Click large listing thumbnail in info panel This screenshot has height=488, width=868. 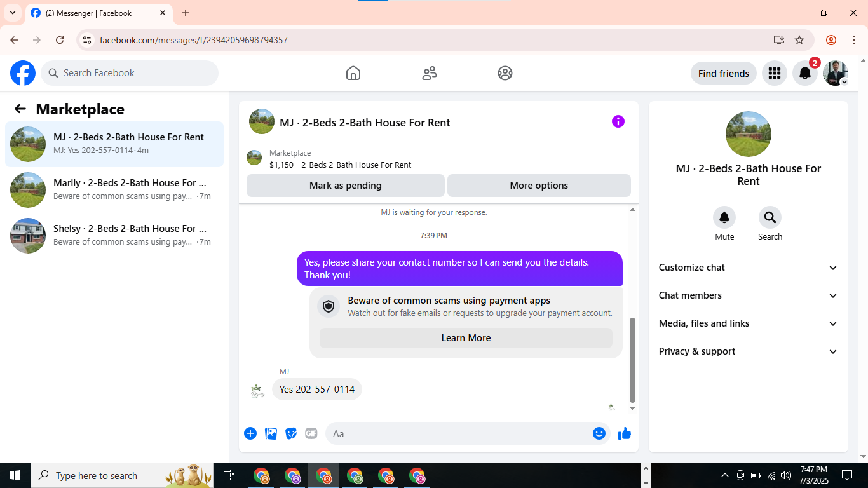[x=749, y=134]
